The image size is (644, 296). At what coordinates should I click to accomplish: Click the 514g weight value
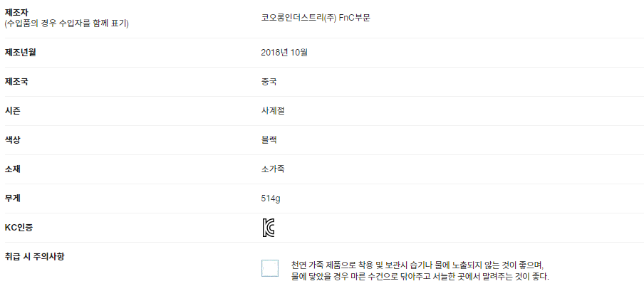(271, 198)
